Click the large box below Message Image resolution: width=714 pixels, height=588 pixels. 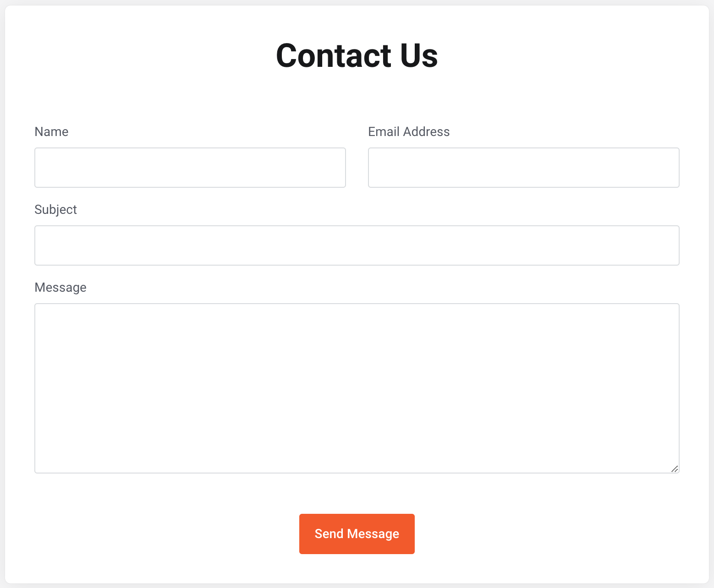point(357,388)
